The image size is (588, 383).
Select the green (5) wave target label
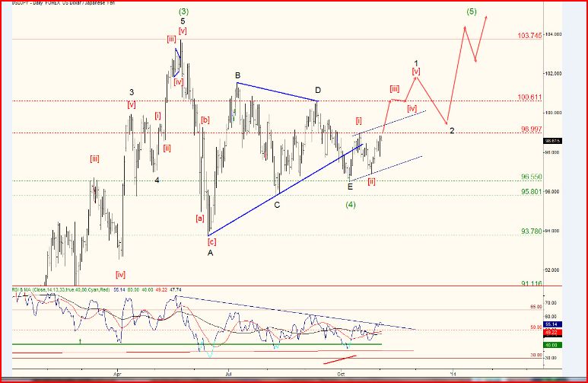point(472,11)
